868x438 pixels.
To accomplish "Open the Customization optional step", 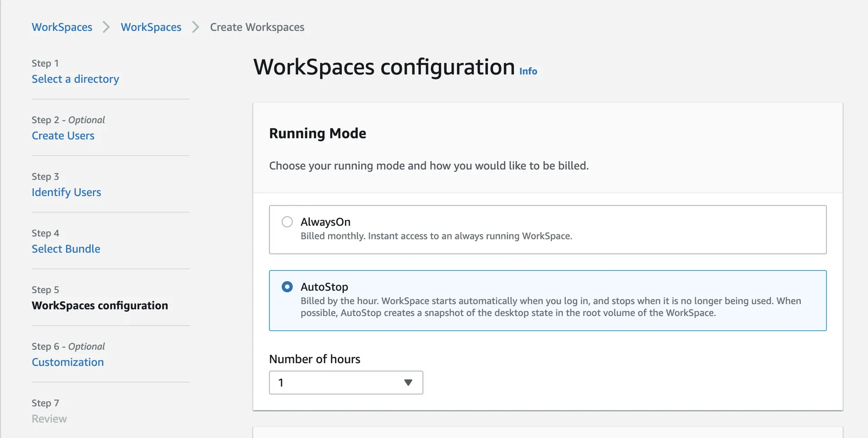I will (x=68, y=362).
